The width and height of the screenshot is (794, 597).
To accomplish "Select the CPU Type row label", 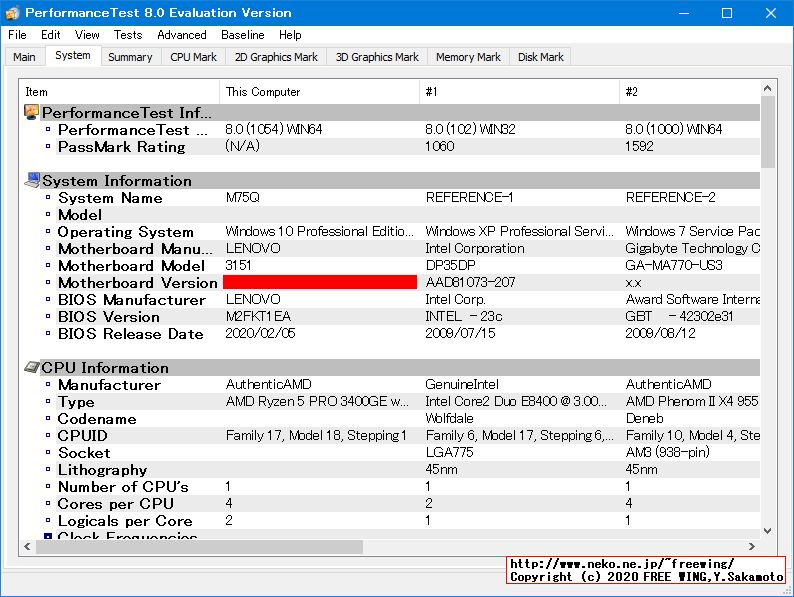I will point(76,402).
